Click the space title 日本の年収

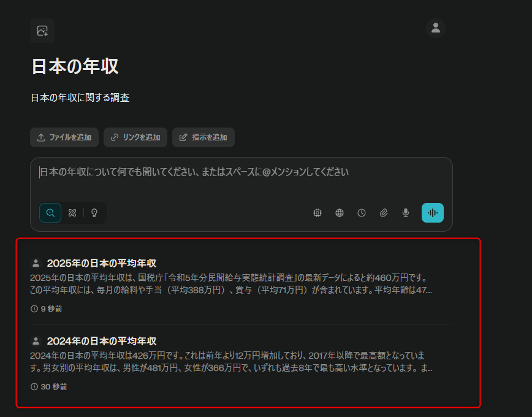point(75,66)
